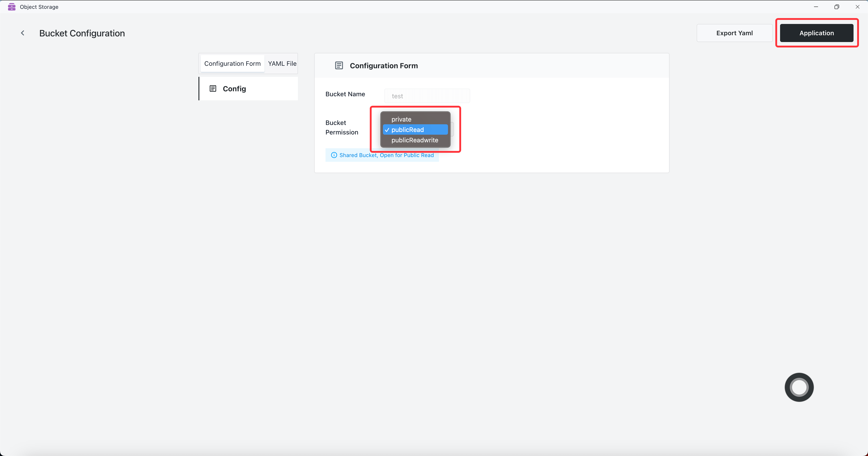Click the Object Storage app logo icon
The image size is (868, 456).
(12, 7)
